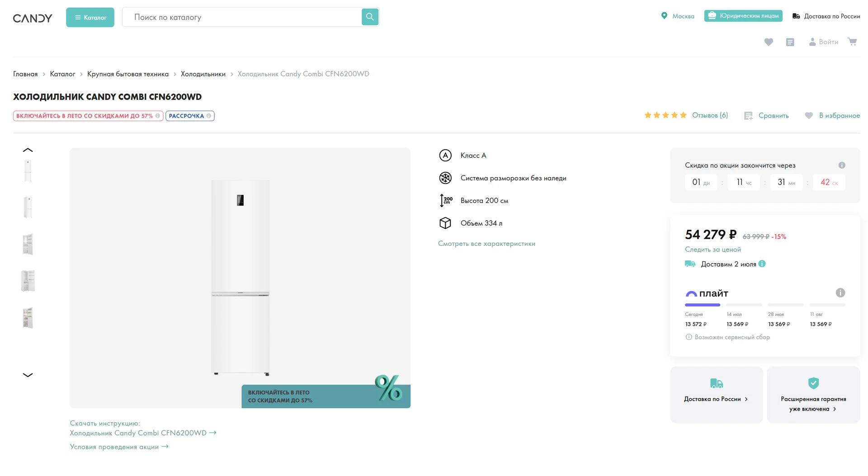Move thumbnail gallery up with arrow
The width and height of the screenshot is (868, 476).
tap(28, 150)
